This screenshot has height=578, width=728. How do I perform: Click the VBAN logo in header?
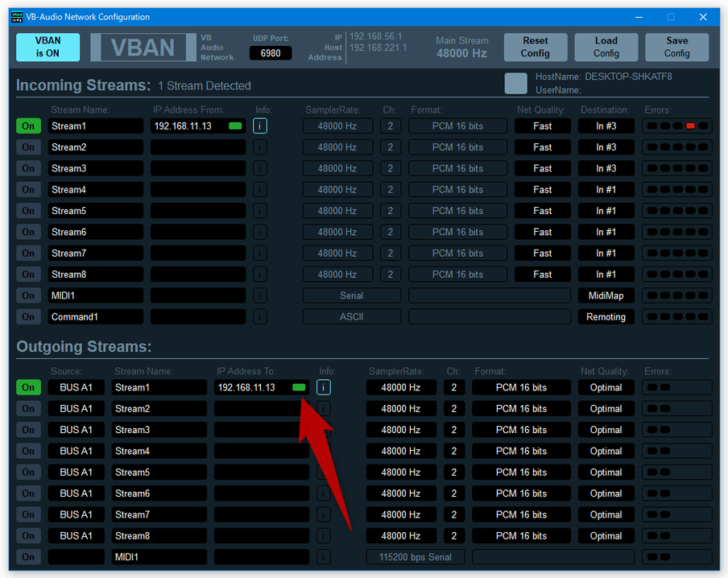[143, 47]
